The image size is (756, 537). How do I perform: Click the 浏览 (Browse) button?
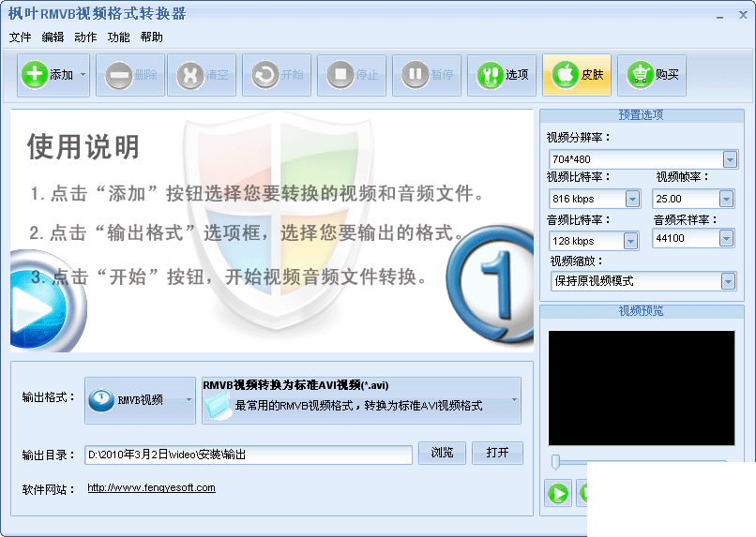442,453
